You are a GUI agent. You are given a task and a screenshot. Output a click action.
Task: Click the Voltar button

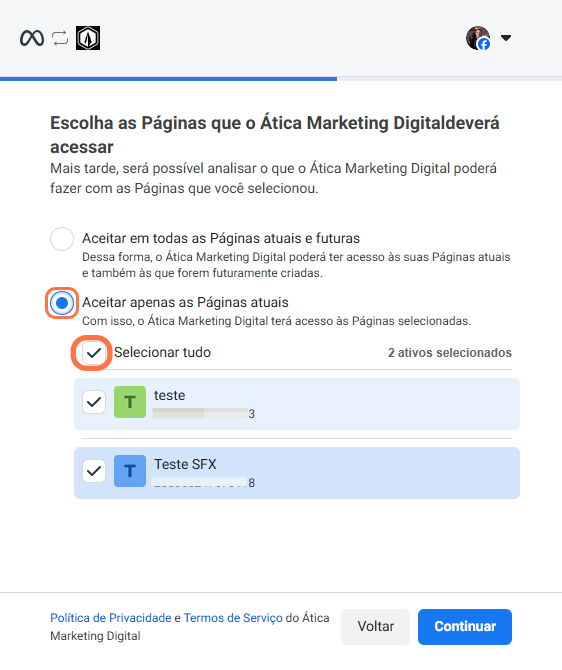(376, 626)
